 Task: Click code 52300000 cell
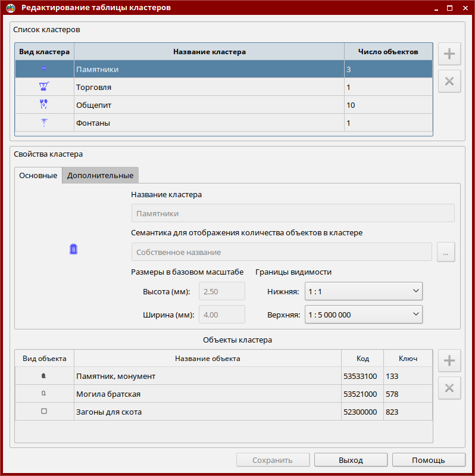(362, 412)
